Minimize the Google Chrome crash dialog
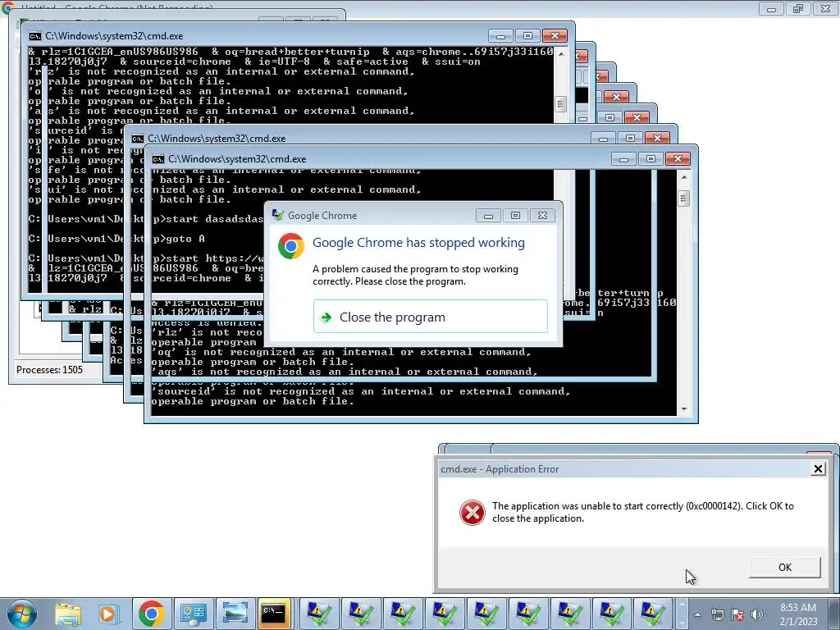This screenshot has height=630, width=840. [488, 216]
